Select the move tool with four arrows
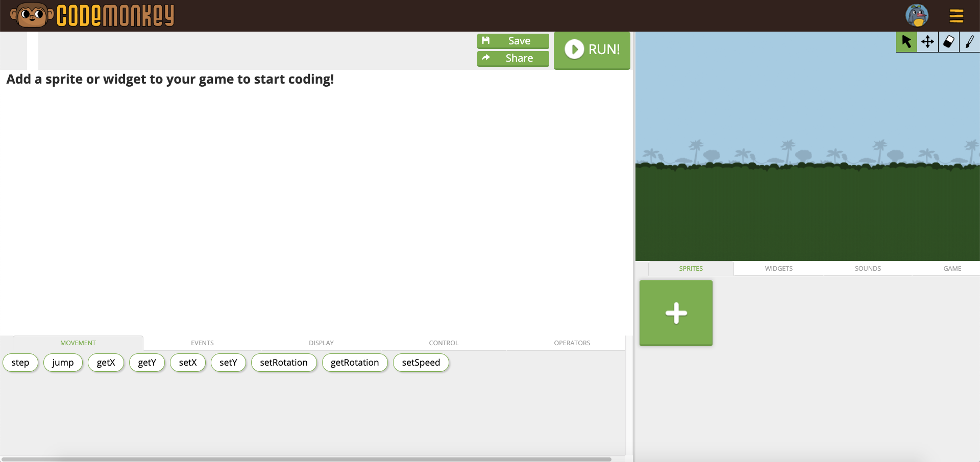The height and width of the screenshot is (462, 980). pyautogui.click(x=927, y=42)
